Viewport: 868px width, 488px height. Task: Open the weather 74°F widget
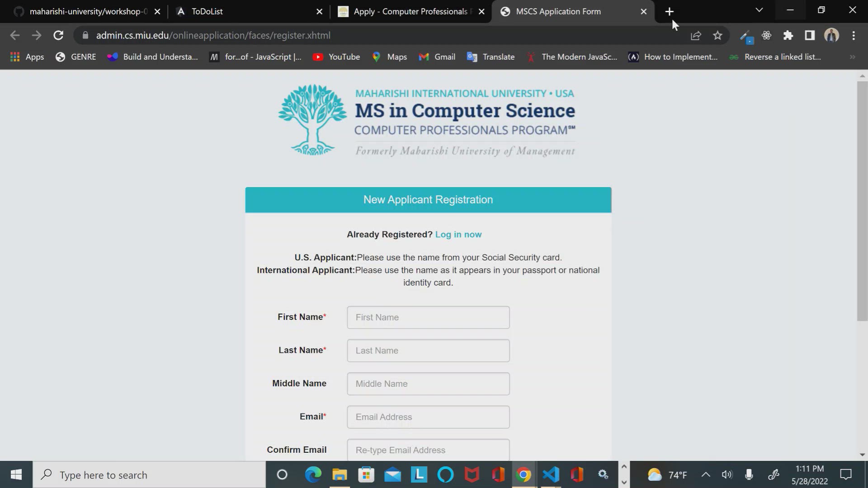(667, 475)
